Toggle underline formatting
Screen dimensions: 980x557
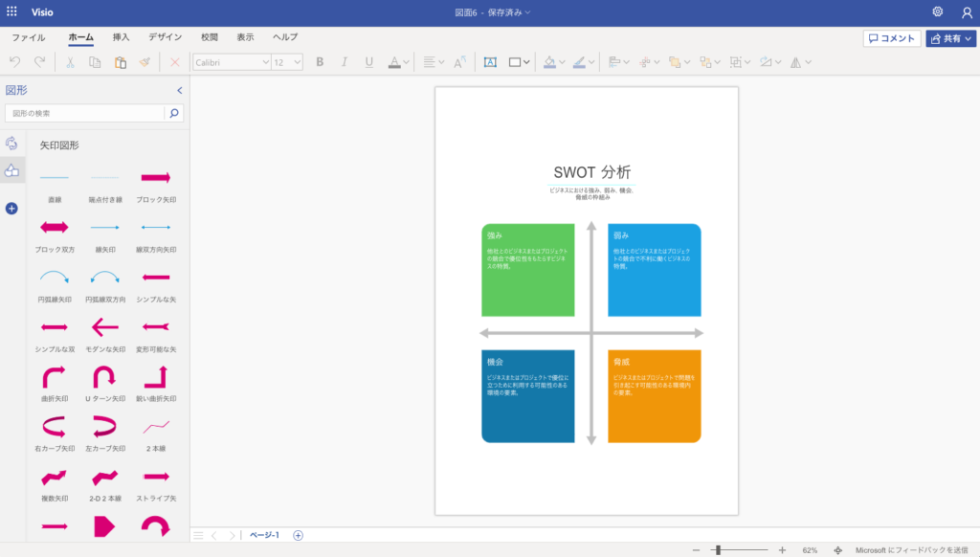pos(369,62)
